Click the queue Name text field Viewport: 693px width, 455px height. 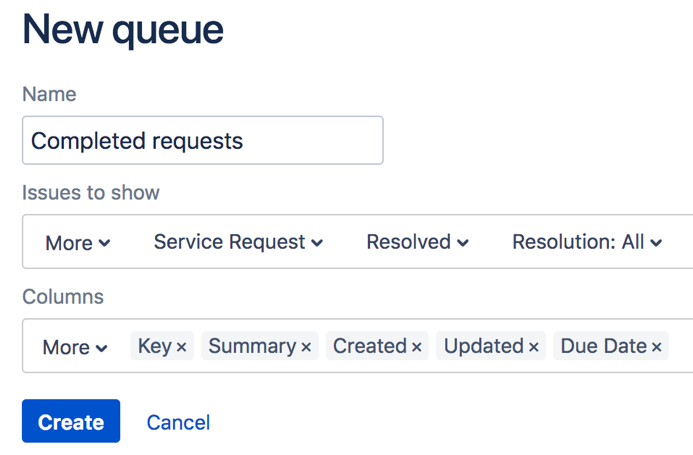pyautogui.click(x=202, y=141)
